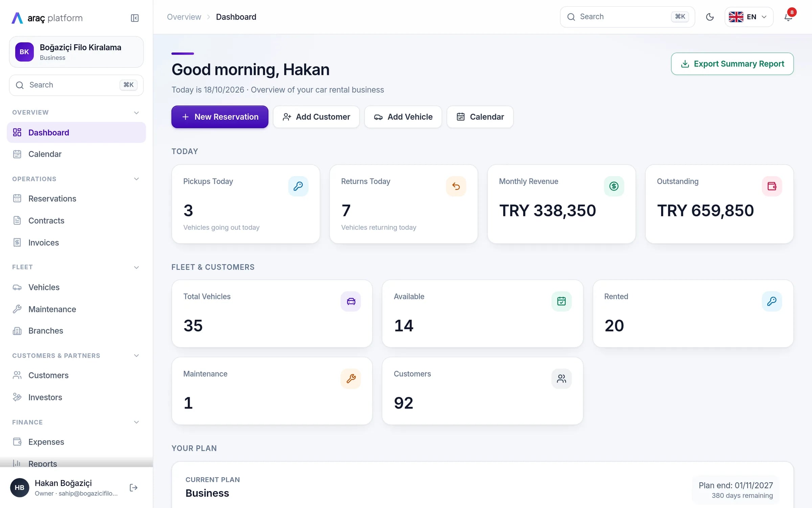The image size is (812, 508).
Task: Click the logout icon beside Hakan Boğaziçi
Action: point(134,488)
